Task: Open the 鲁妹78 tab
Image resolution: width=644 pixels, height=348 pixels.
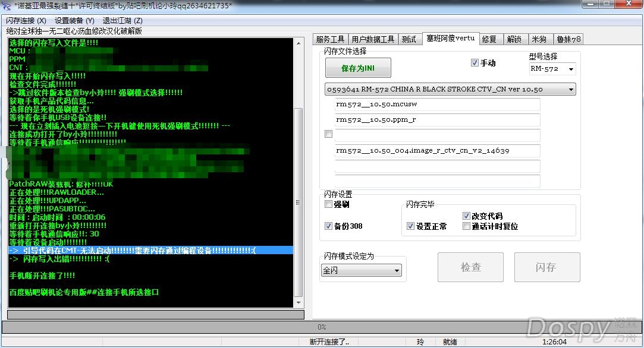Action: (568, 39)
